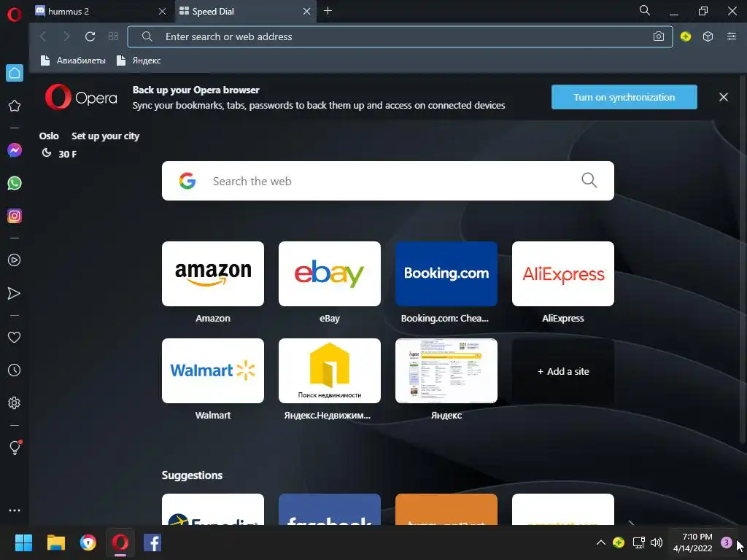The height and width of the screenshot is (560, 747).
Task: Search in tabs magnifier icon
Action: (x=645, y=10)
